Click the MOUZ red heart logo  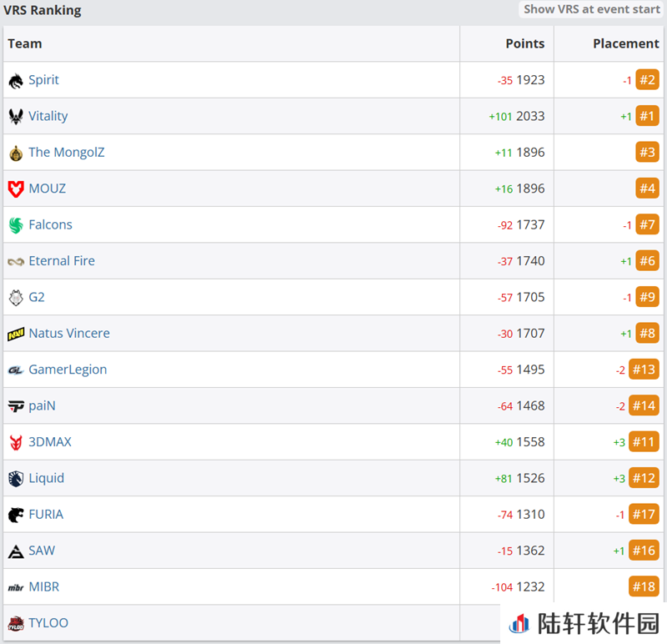(x=16, y=189)
